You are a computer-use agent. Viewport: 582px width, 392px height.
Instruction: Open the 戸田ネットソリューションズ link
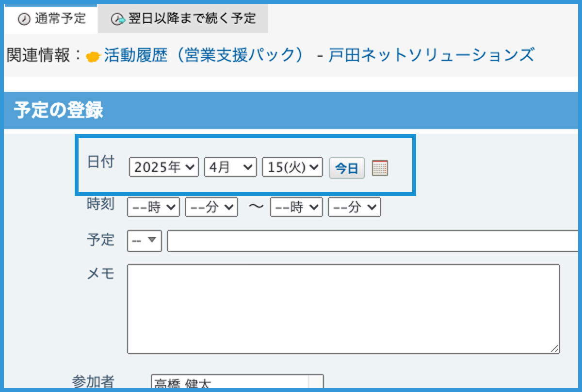point(431,56)
